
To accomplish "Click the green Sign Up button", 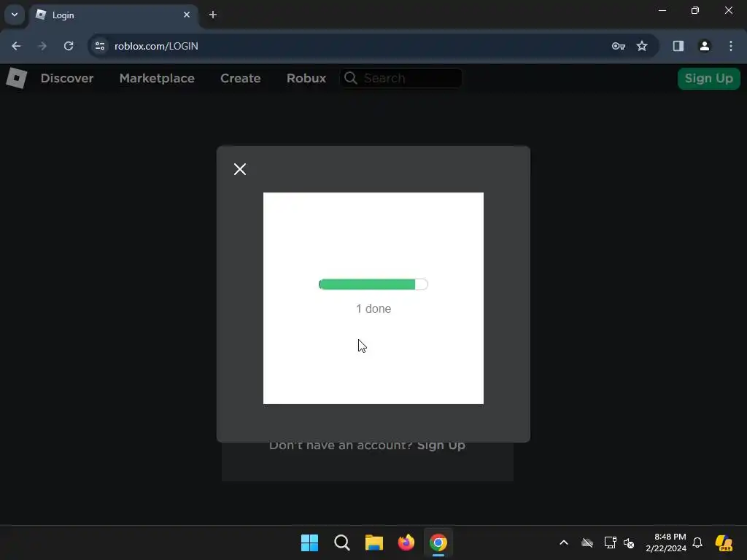I will [708, 78].
